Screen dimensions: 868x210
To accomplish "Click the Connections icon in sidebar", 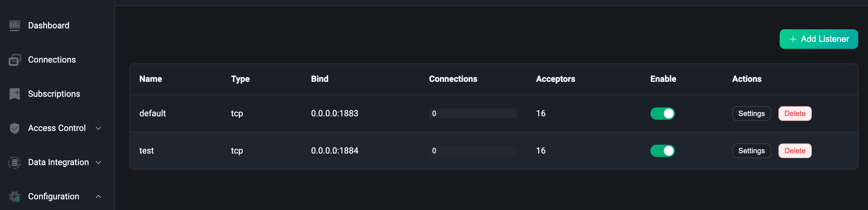I will click(14, 60).
